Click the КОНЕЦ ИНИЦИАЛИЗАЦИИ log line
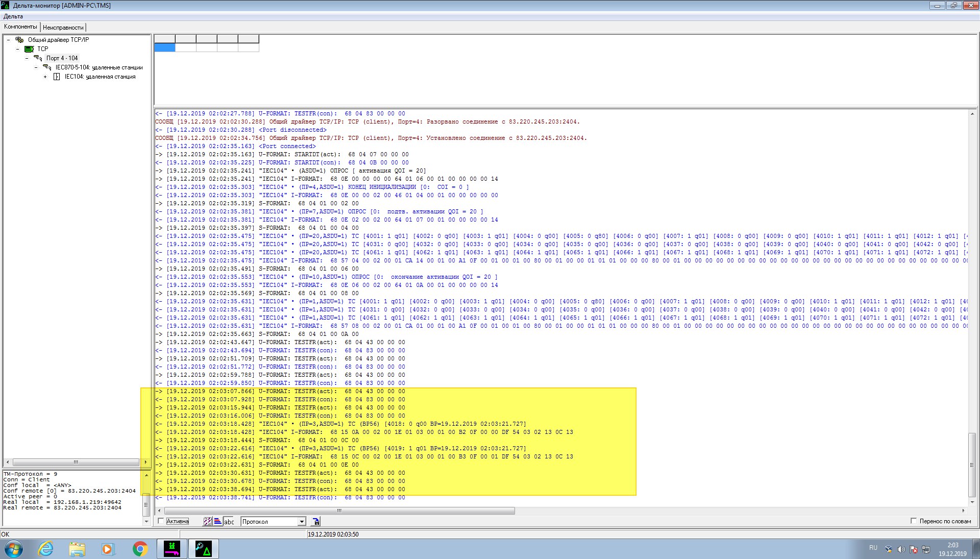 point(312,187)
